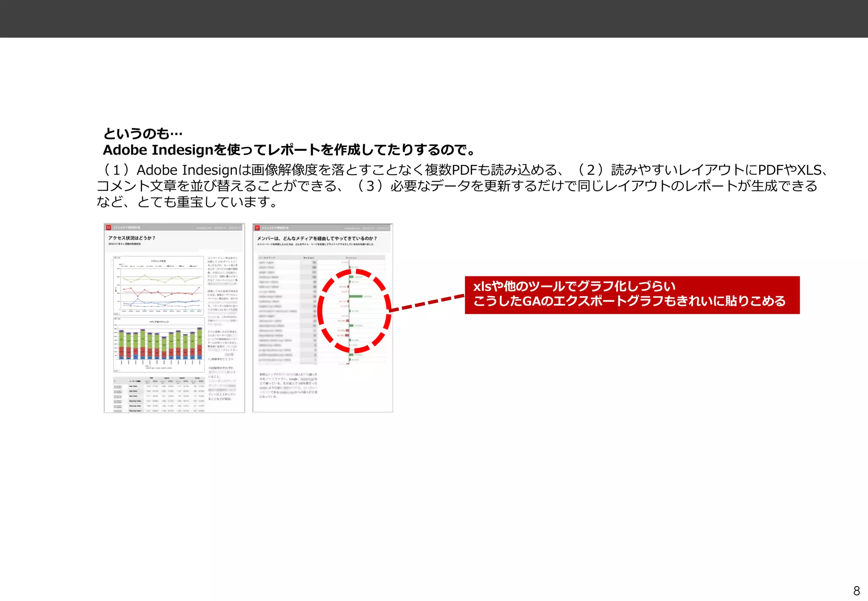Click the title 'アクセス状況はどうか？' in left thumbnail

(x=132, y=238)
